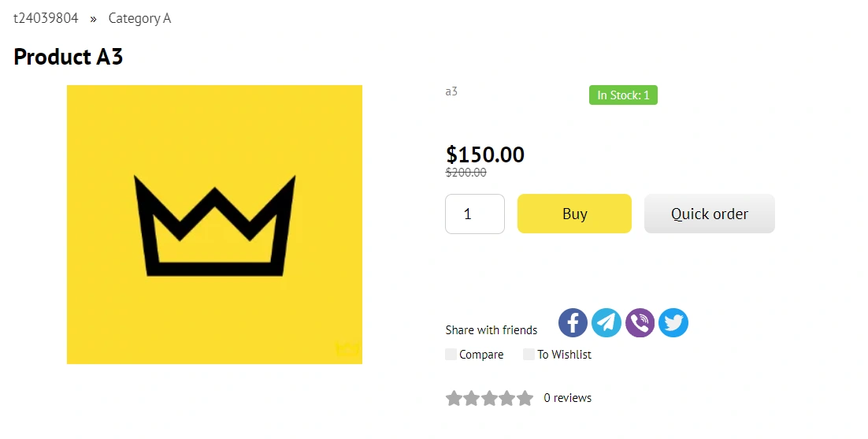Open the 0 reviews link
868x439 pixels.
click(x=567, y=398)
